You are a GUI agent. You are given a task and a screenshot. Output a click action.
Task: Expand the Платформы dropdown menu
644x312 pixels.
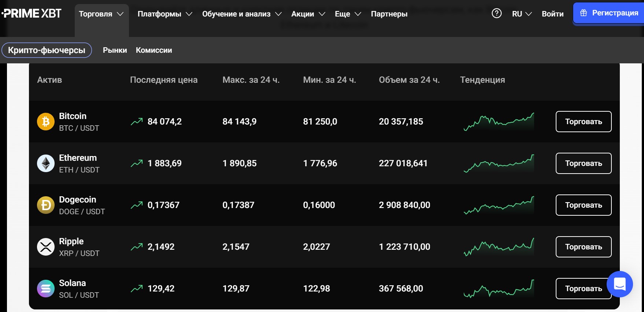pyautogui.click(x=164, y=14)
